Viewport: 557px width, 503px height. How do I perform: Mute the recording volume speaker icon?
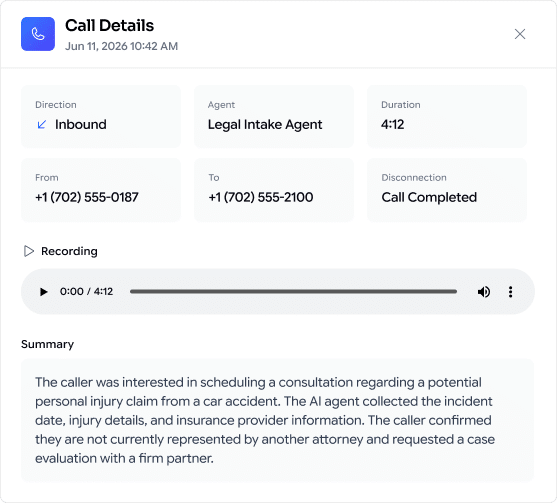484,292
